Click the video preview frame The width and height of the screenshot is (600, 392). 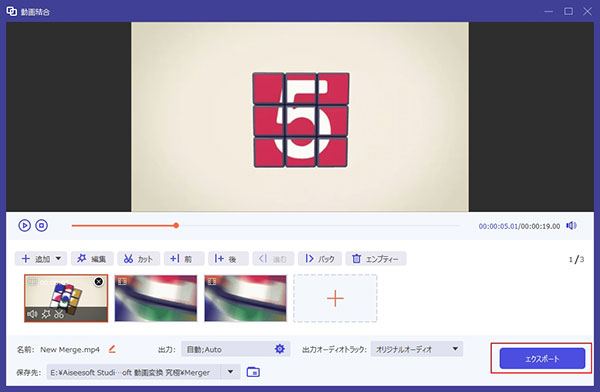pos(300,117)
